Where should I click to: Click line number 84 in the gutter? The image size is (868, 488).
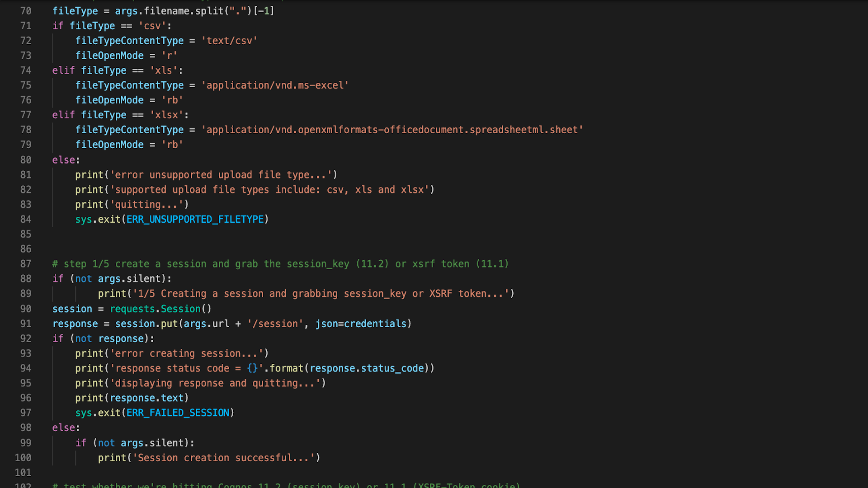click(x=26, y=219)
